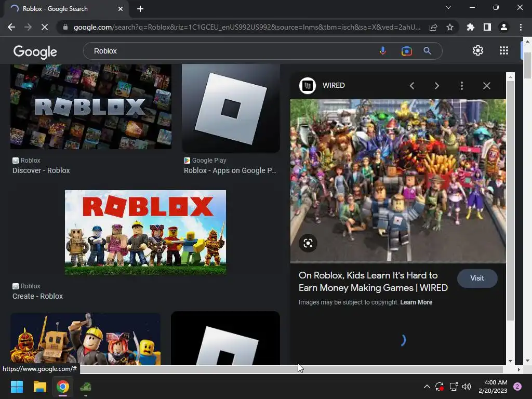532x399 pixels.
Task: Search inside image with the Lens icon
Action: [308, 243]
